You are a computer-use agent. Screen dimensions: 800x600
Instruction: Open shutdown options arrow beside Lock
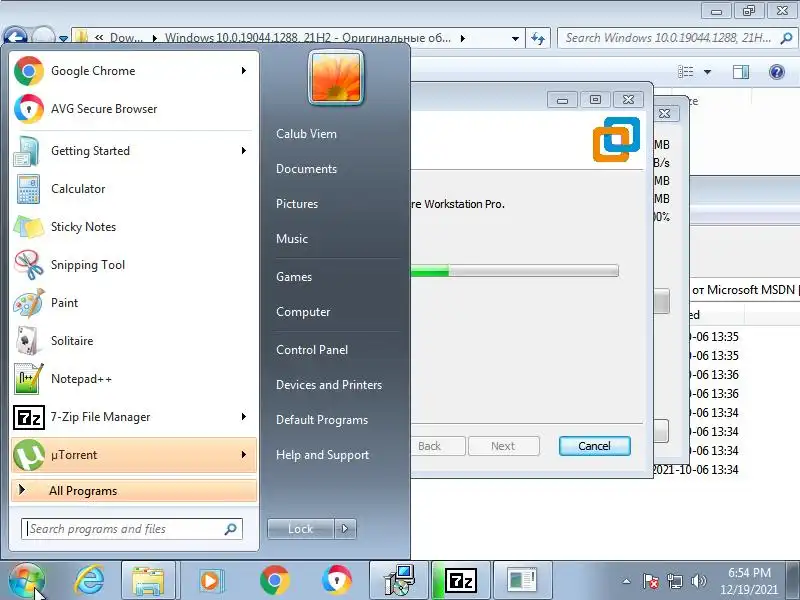(x=345, y=529)
